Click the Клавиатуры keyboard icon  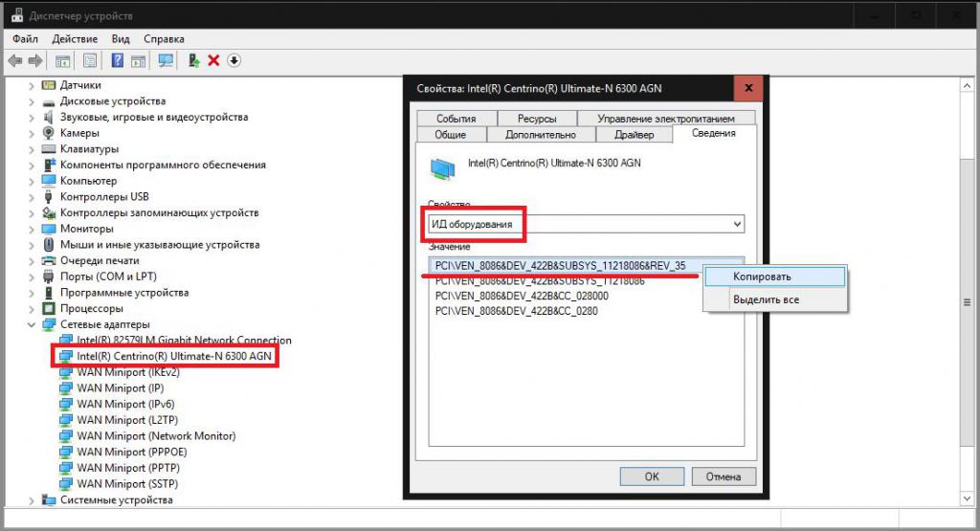[x=49, y=148]
